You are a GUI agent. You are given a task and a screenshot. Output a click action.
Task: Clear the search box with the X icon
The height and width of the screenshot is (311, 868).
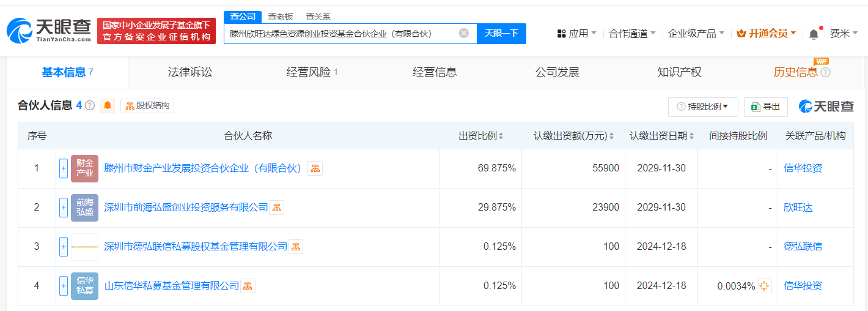[x=464, y=33]
